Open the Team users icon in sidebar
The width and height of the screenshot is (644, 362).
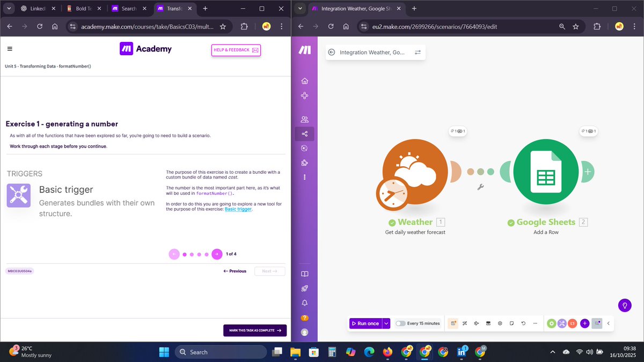point(305,119)
